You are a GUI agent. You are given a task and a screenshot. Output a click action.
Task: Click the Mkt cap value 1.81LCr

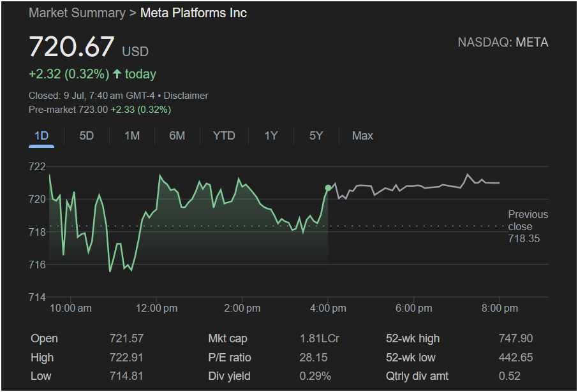pos(320,338)
